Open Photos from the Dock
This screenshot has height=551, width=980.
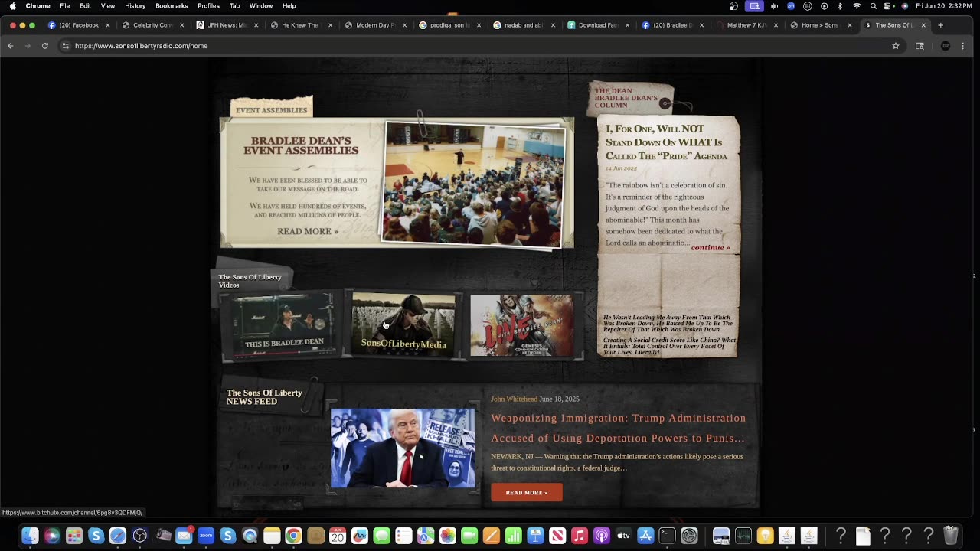point(448,536)
